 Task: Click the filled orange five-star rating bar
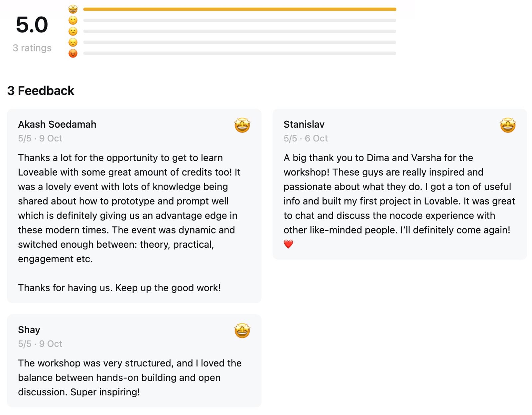coord(239,9)
